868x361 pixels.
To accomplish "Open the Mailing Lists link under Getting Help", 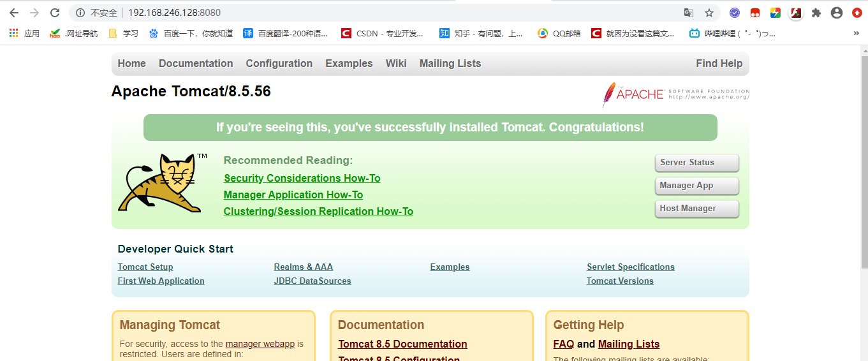I will pos(629,344).
